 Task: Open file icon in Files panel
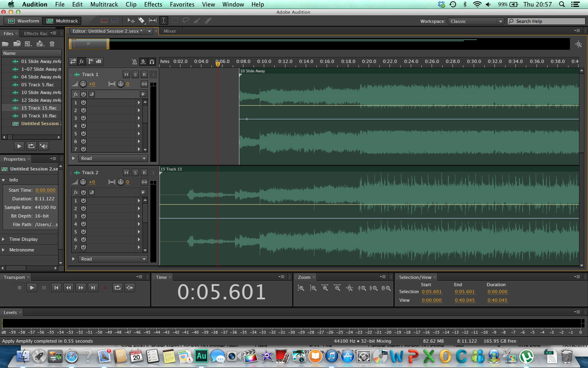click(x=5, y=44)
